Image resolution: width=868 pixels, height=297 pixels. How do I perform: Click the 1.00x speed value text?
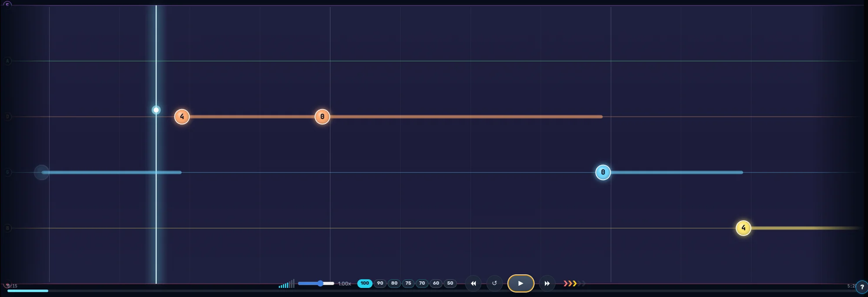coord(344,284)
